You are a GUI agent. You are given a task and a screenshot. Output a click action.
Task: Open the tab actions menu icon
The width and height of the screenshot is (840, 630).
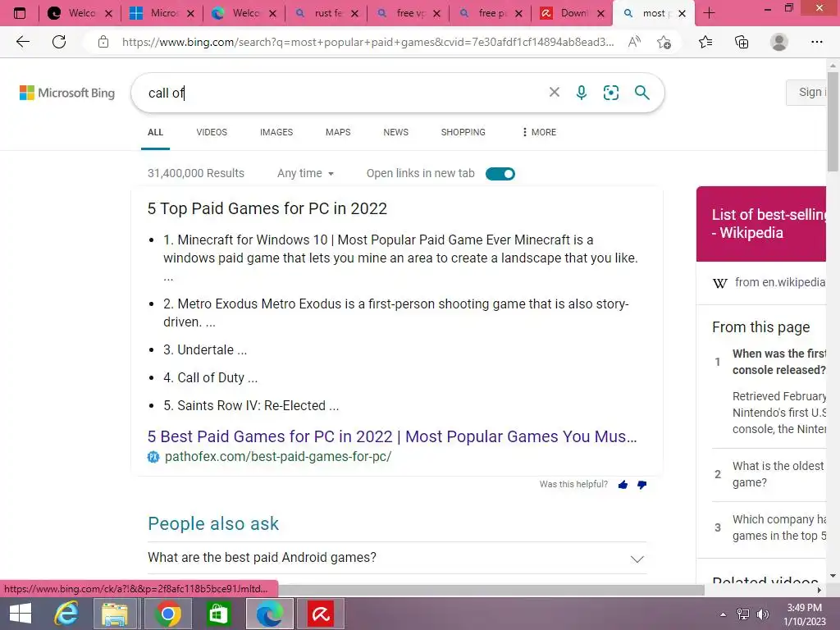click(20, 13)
